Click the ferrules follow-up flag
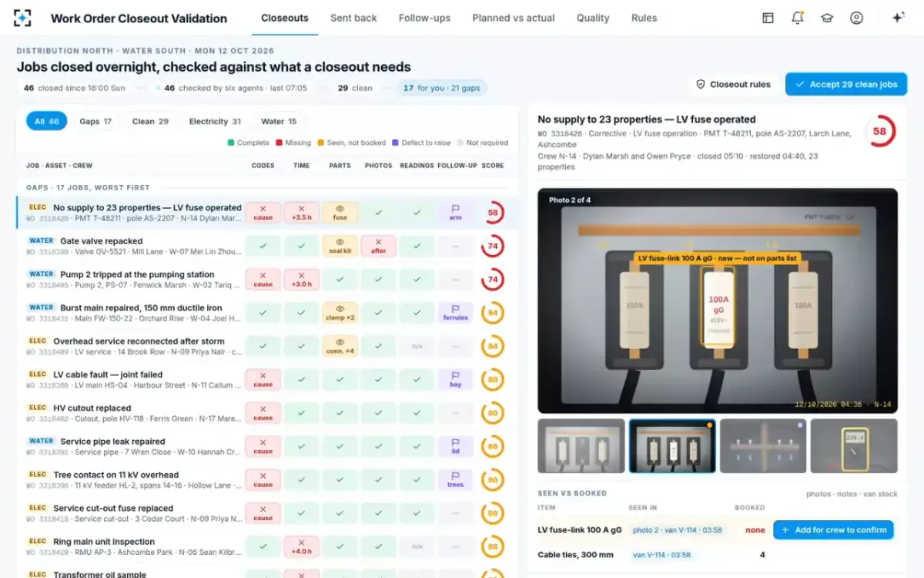The image size is (924, 578). [x=455, y=313]
